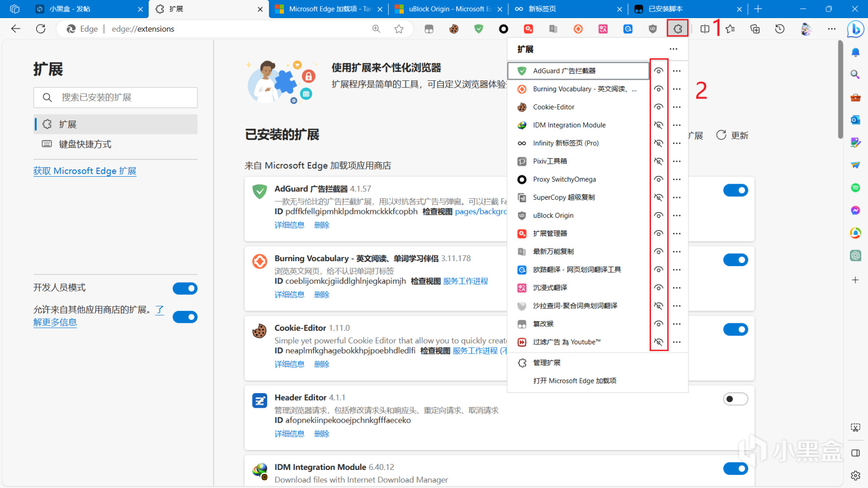
Task: Disable the Burning Vocabulary extension switch
Action: 735,260
